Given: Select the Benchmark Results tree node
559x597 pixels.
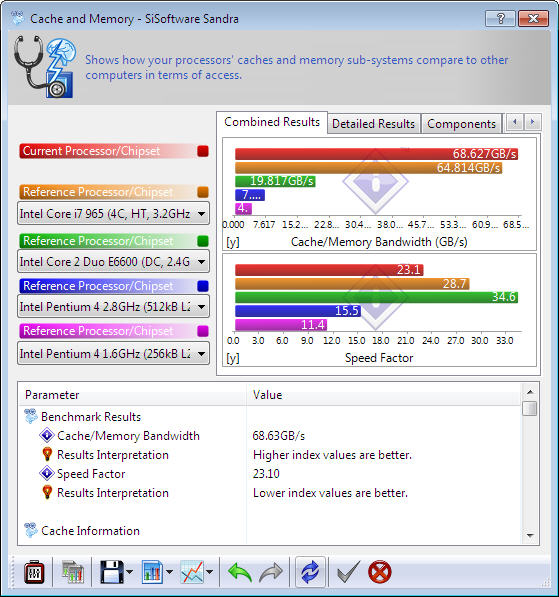Looking at the screenshot, I should pos(91,417).
